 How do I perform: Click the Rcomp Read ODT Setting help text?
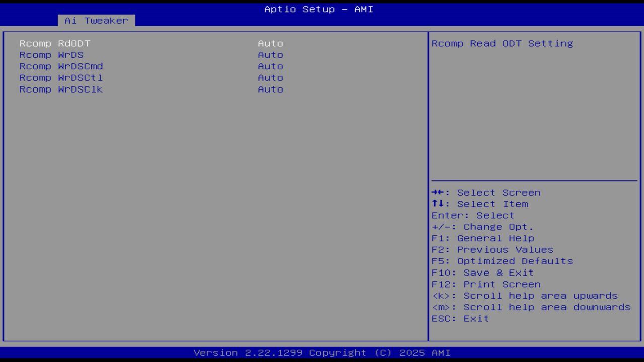point(502,43)
